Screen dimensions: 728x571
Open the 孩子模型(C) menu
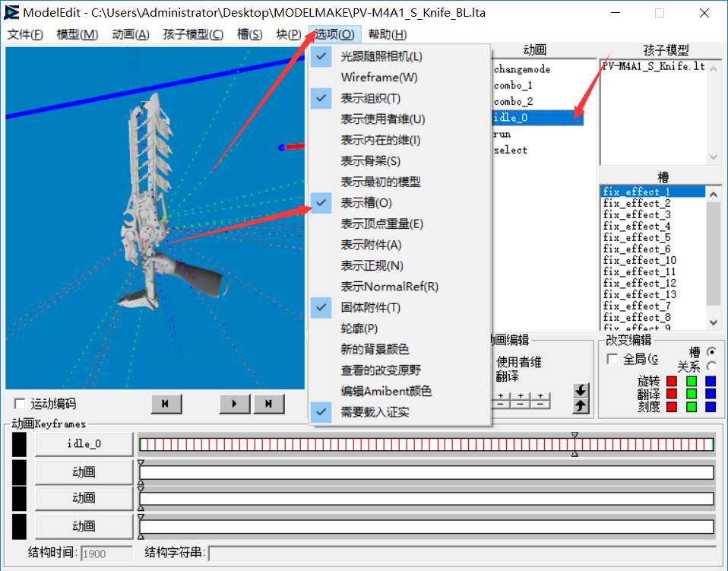(x=193, y=34)
